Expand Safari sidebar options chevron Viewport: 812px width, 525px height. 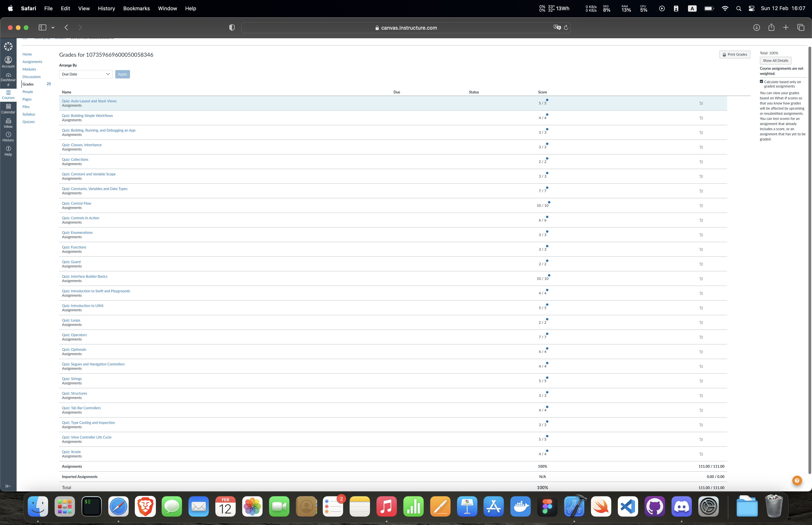53,28
